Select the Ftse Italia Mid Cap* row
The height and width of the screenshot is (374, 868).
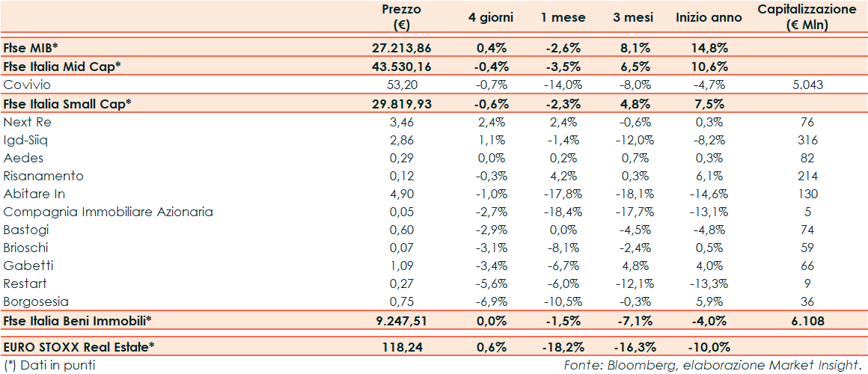tap(62, 67)
